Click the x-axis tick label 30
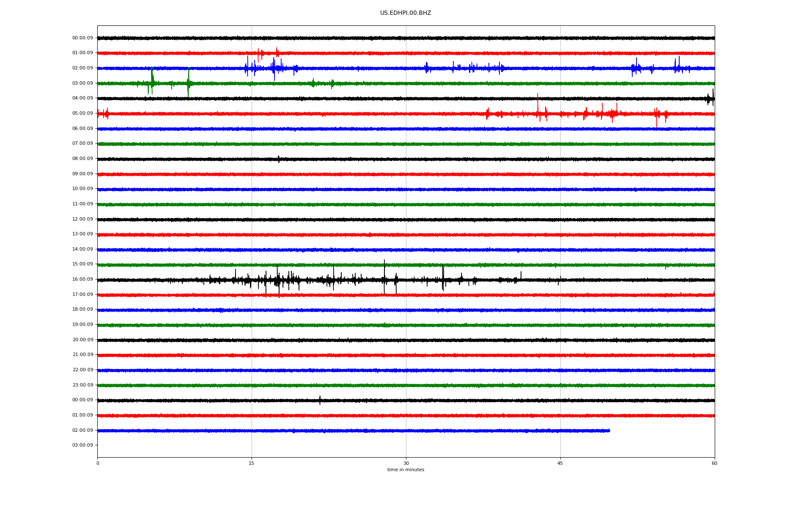Screen dimensions: 812x508 tap(406, 463)
